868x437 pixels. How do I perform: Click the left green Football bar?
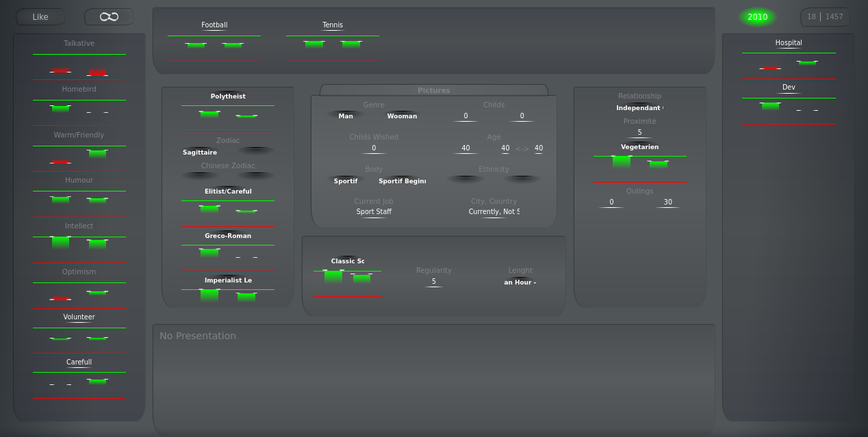click(196, 45)
